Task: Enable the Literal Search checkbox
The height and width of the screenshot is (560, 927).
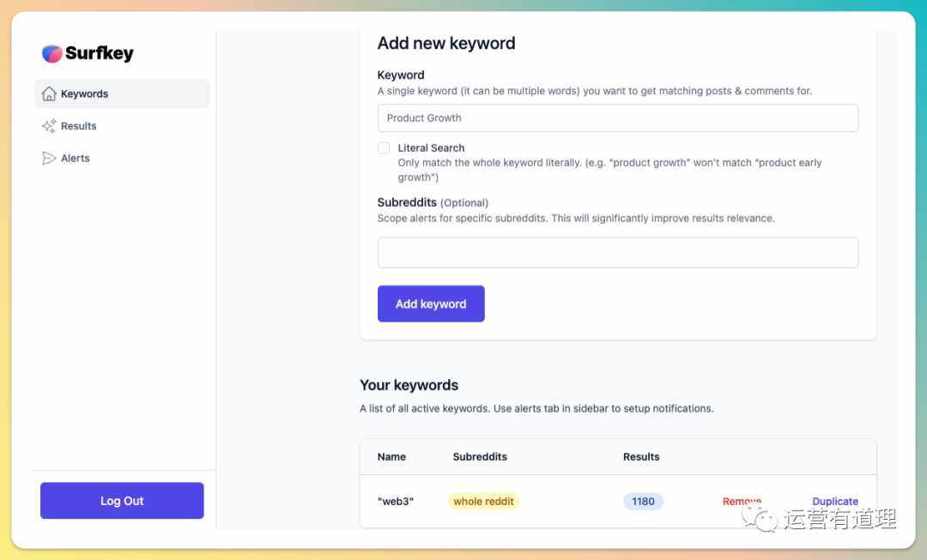Action: 384,148
